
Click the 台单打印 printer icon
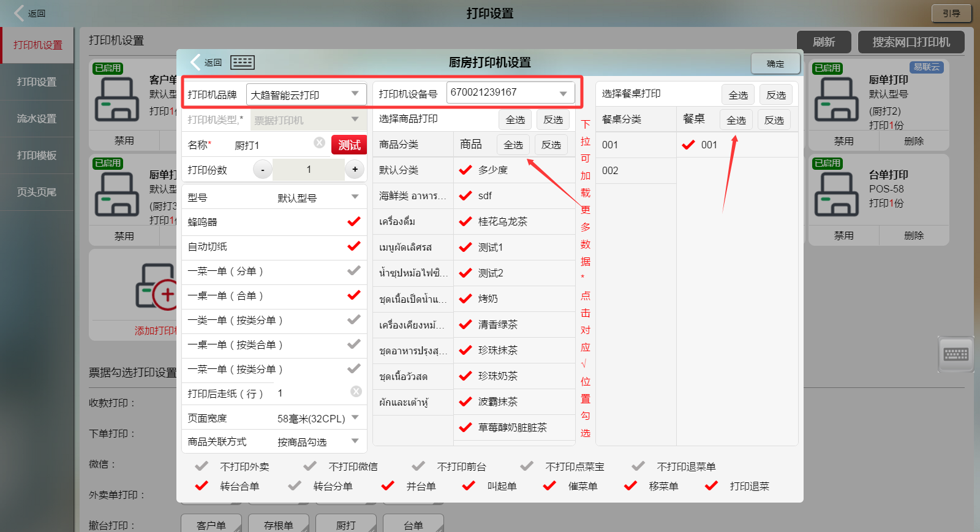coord(836,195)
